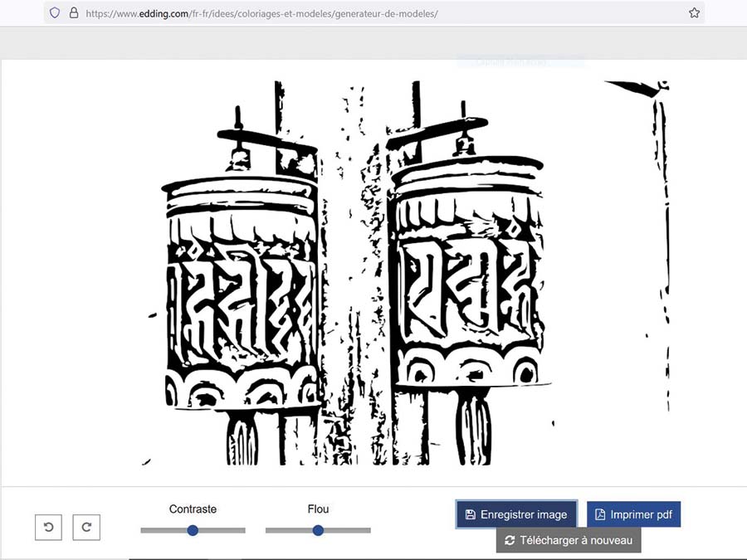Click the Flou label text

pyautogui.click(x=318, y=509)
